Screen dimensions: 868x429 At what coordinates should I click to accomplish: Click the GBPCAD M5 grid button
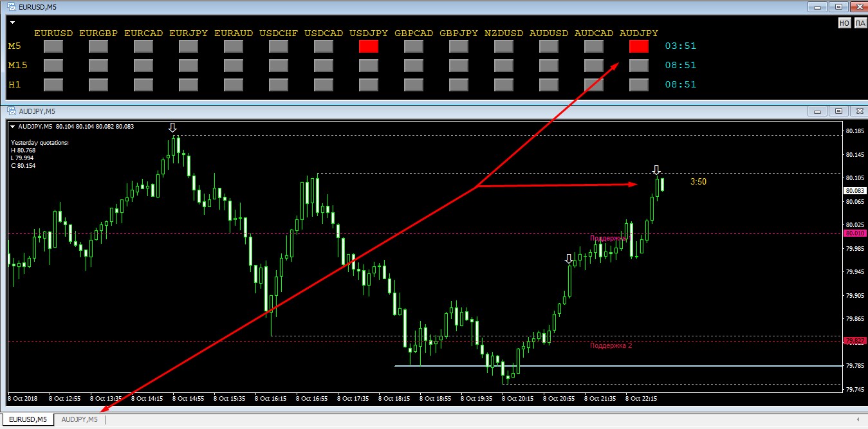coord(414,46)
